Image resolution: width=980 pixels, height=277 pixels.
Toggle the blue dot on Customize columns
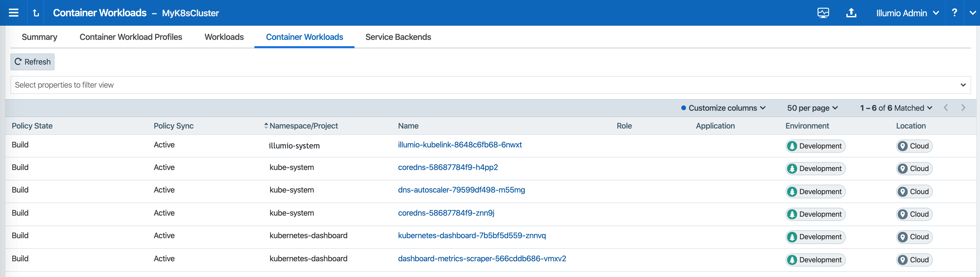(x=684, y=108)
